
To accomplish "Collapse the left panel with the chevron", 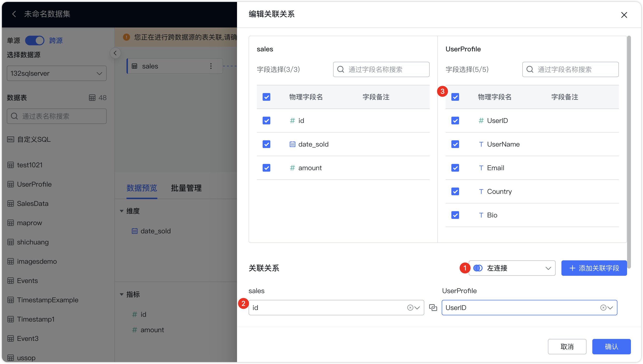I will click(115, 53).
